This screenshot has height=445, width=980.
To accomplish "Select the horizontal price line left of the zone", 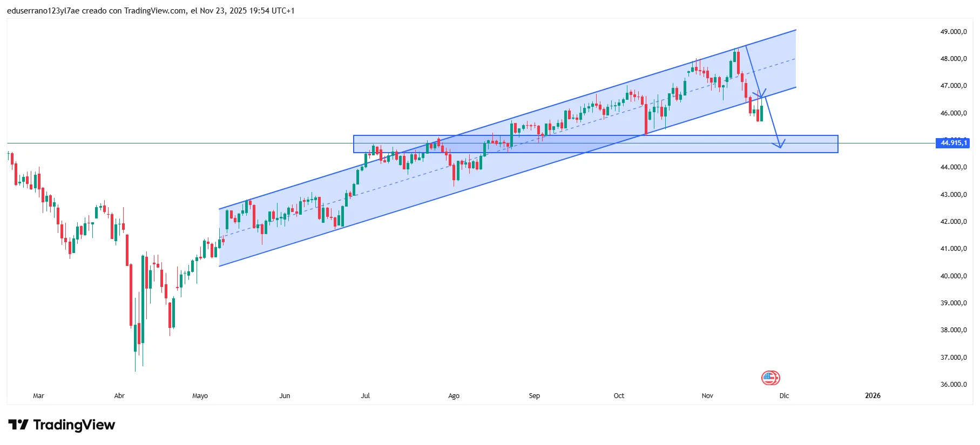I will point(162,143).
